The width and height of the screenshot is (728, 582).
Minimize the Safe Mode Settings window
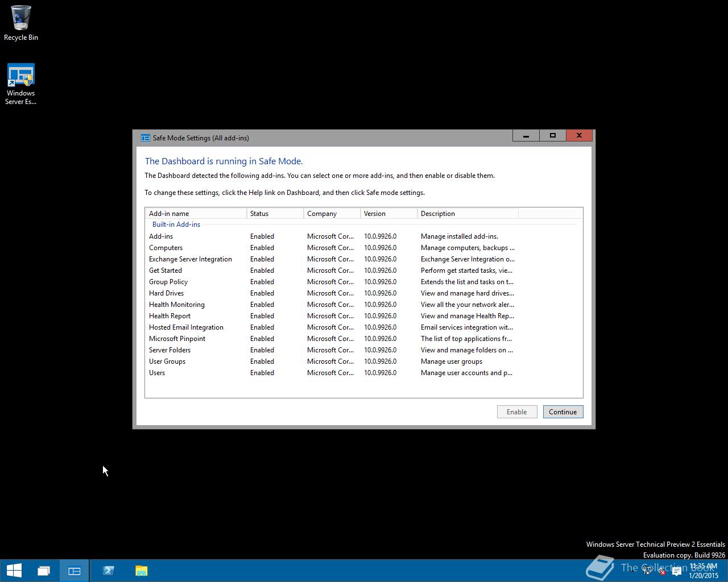526,135
